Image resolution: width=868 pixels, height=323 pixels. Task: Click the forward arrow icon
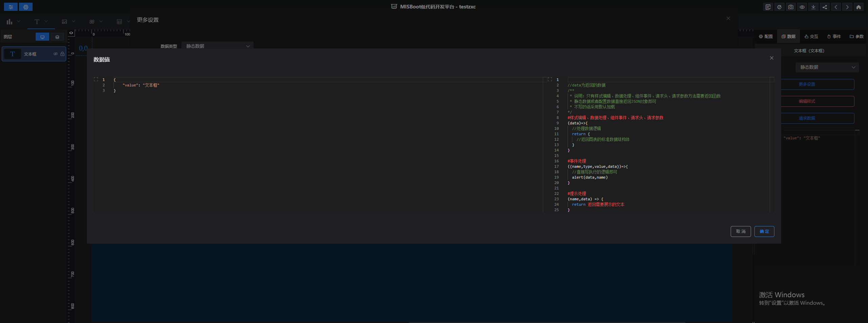847,7
